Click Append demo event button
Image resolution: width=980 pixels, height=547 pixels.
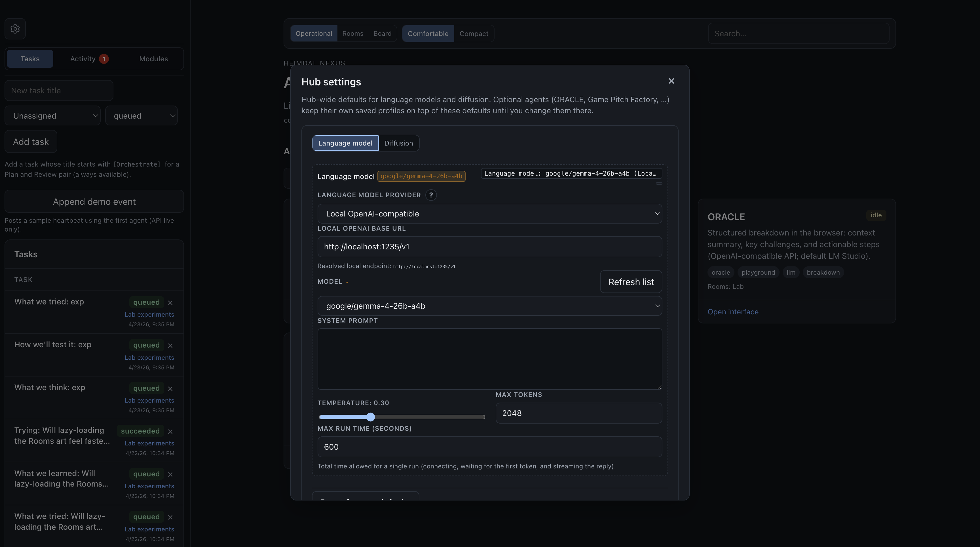[94, 201]
